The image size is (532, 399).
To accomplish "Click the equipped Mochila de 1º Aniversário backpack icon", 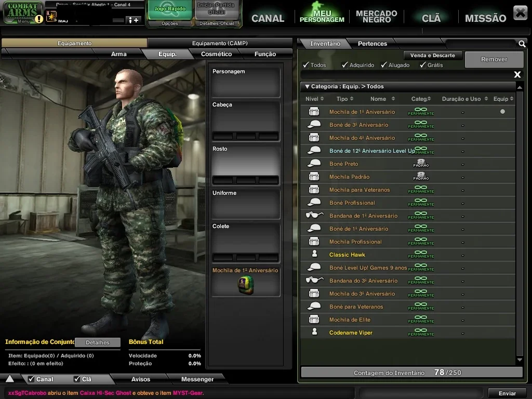I will coord(246,285).
